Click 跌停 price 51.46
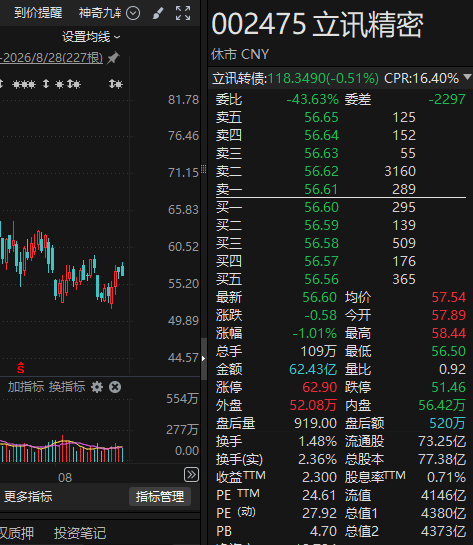The height and width of the screenshot is (545, 473). (449, 387)
